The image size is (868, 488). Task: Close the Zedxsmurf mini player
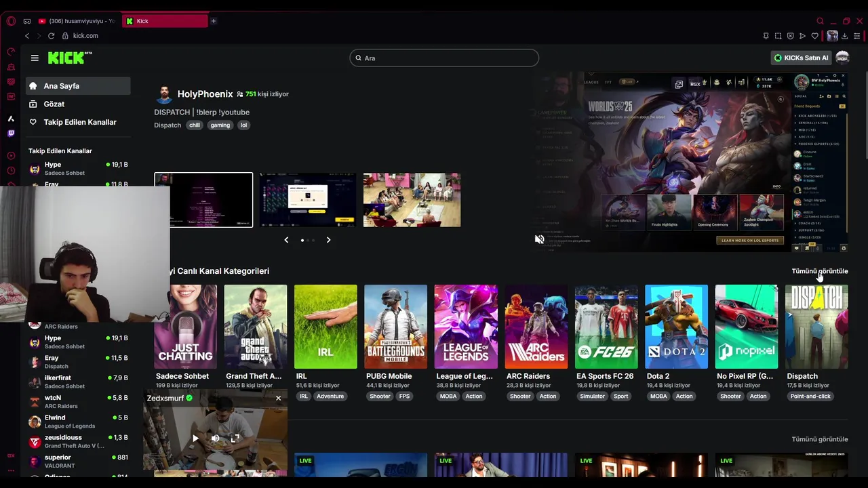click(278, 398)
